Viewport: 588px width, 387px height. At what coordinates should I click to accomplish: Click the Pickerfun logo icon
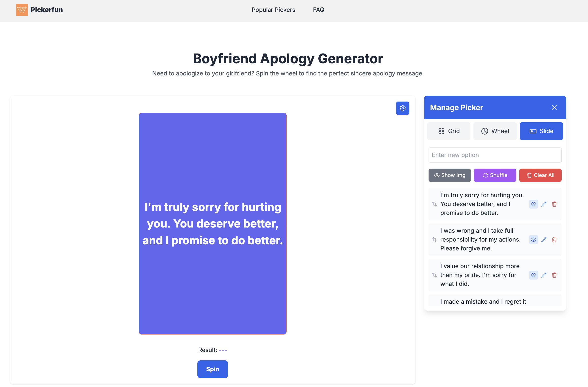coord(22,10)
